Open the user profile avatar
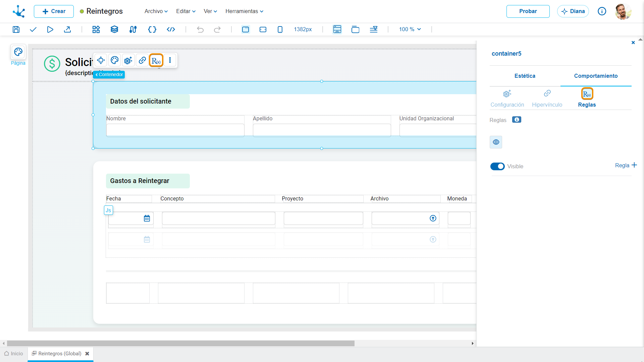Viewport: 644px width, 362px height. click(623, 11)
